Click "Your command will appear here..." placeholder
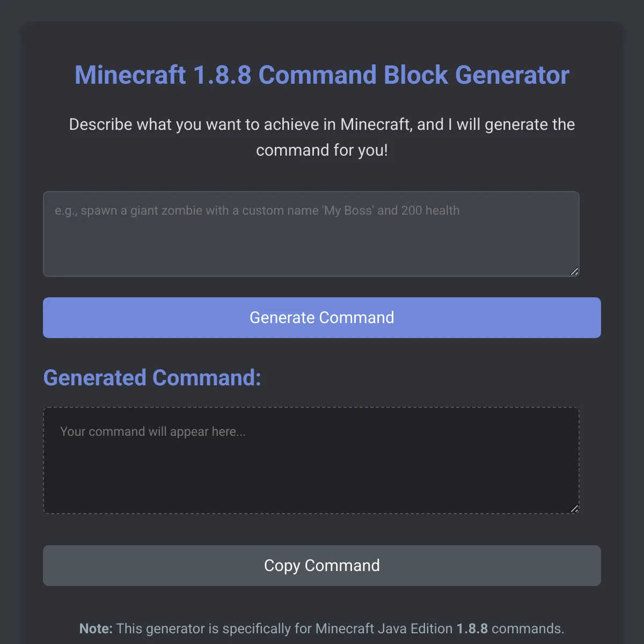Viewport: 644px width, 644px height. 153,431
